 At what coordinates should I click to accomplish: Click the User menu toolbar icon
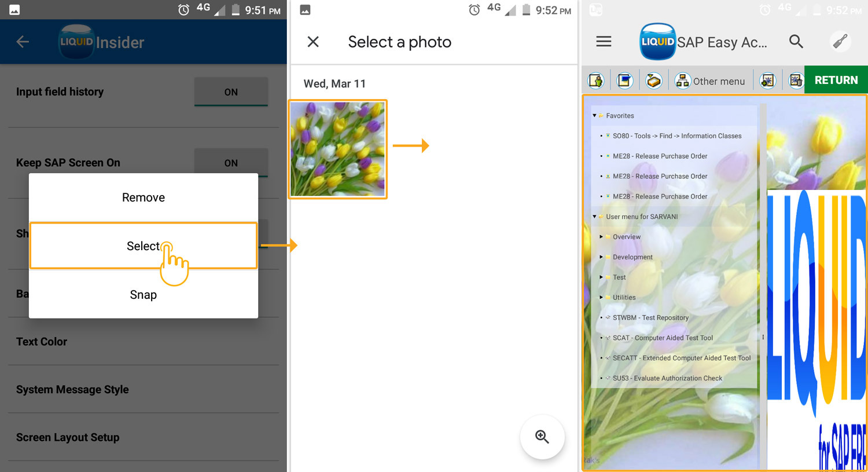[x=596, y=81]
